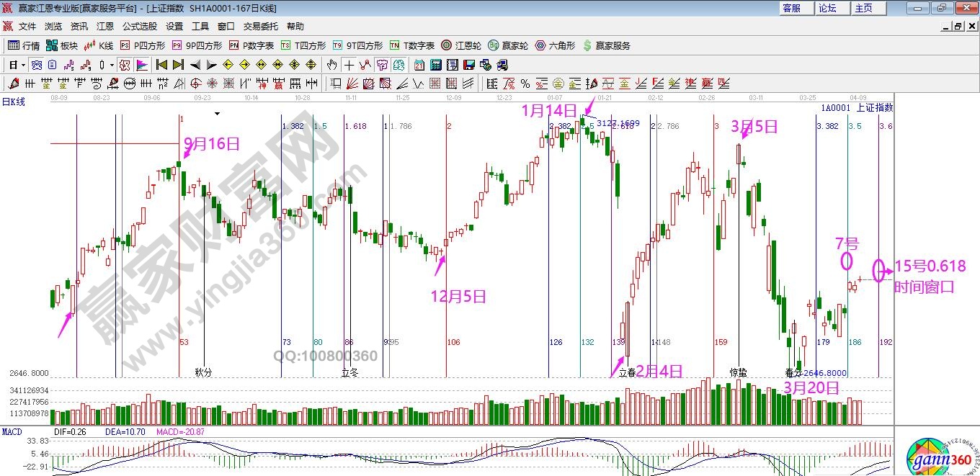This screenshot has width=980, height=476.
Task: Click the calculator icon in toolbar
Action: pos(435,65)
